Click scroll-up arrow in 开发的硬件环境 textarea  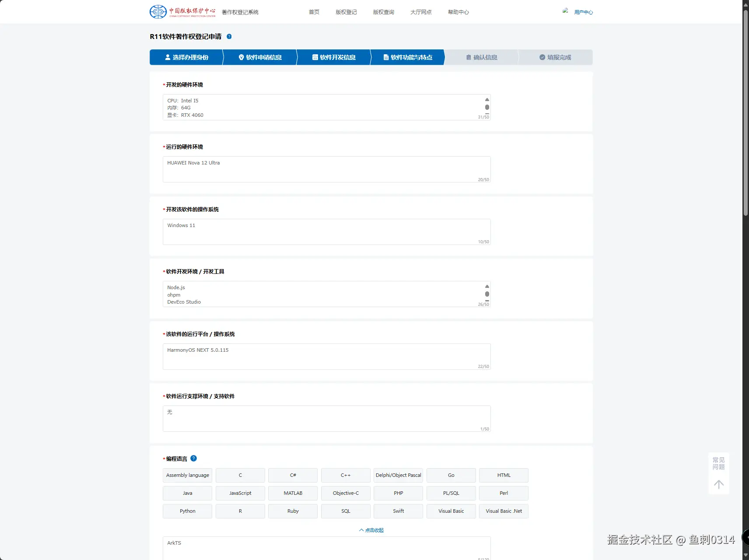coord(487,100)
